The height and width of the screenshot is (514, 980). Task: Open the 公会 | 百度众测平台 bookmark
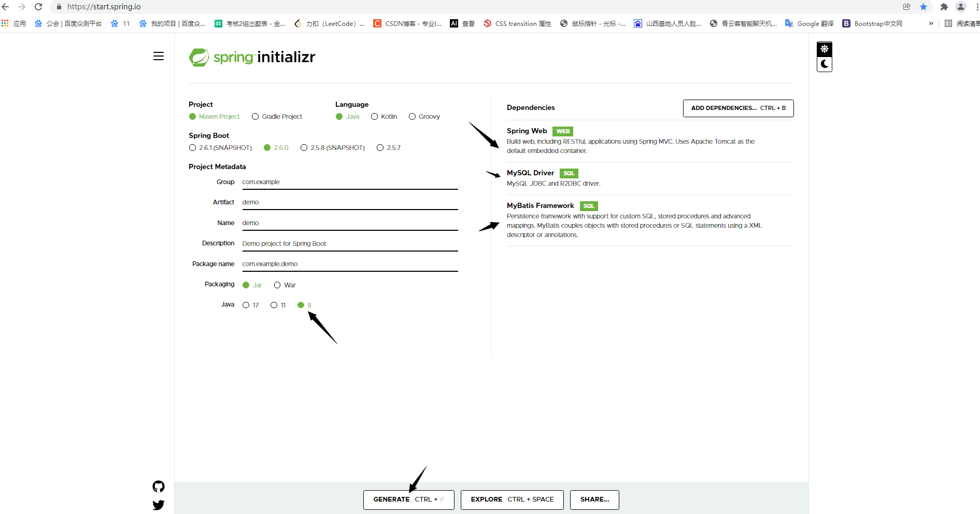(x=68, y=23)
